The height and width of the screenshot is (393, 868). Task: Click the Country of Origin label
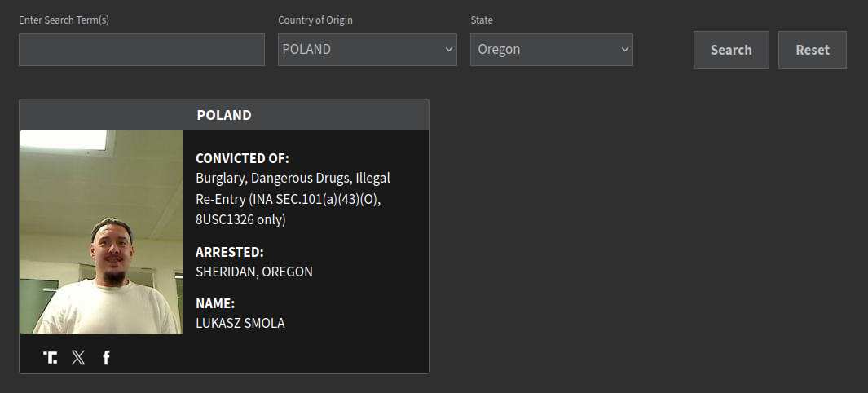[x=315, y=20]
